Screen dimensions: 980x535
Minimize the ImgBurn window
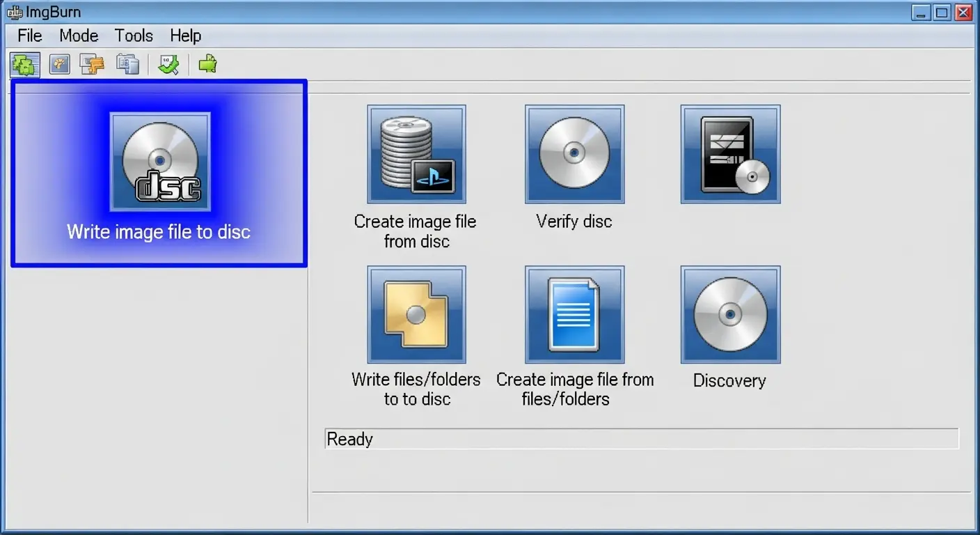(921, 12)
